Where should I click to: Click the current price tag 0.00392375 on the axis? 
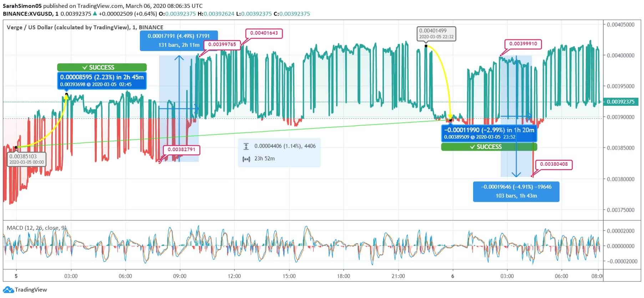pyautogui.click(x=620, y=102)
